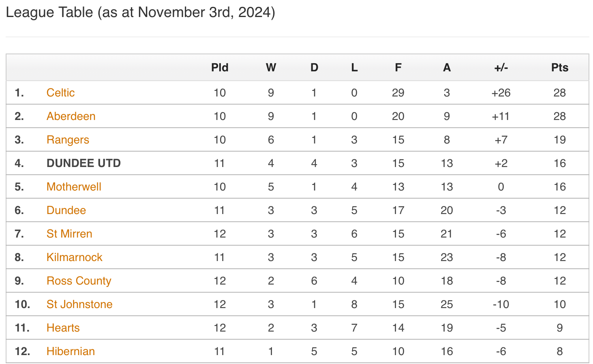Click the Pts column header
593x364 pixels.
(560, 68)
